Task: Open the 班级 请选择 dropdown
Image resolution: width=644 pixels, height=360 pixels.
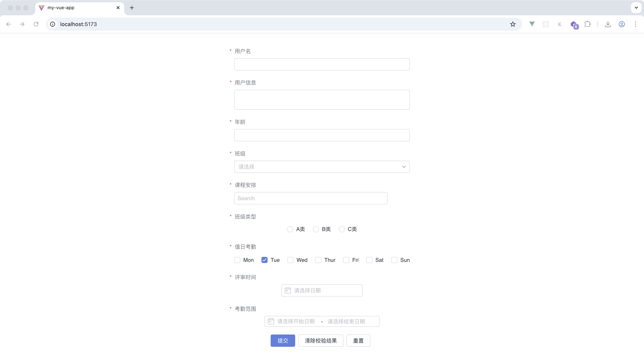Action: (321, 167)
